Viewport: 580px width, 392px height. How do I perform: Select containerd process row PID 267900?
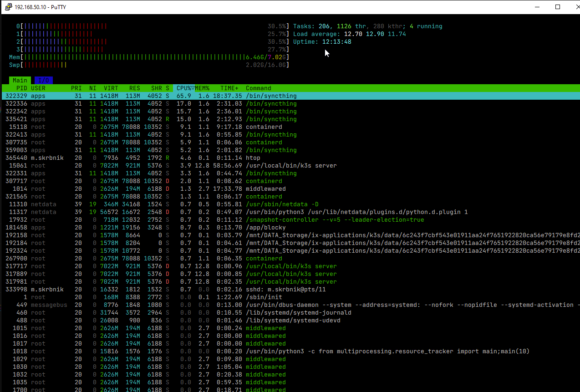(x=291, y=259)
